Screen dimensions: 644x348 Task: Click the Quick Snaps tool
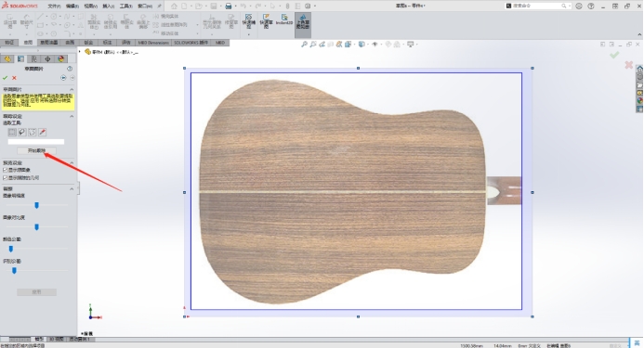click(248, 20)
